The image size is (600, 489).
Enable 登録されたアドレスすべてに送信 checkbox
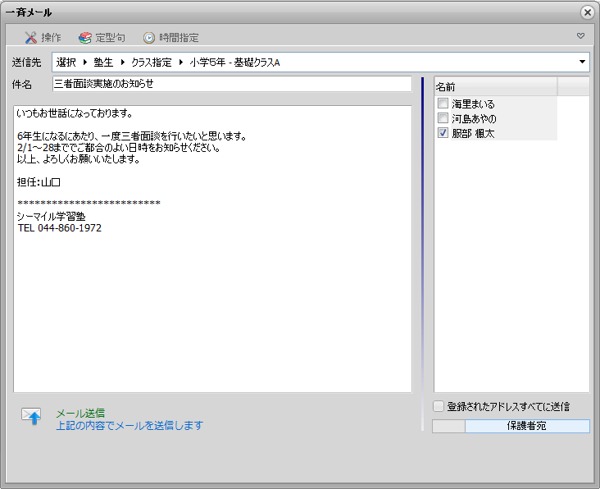(439, 406)
